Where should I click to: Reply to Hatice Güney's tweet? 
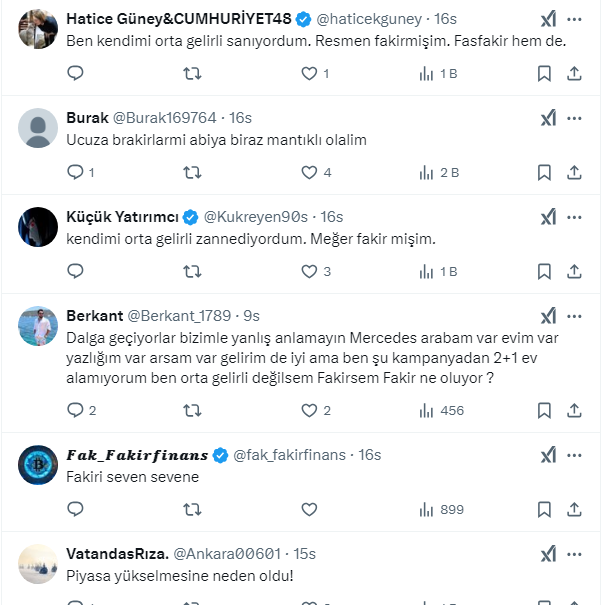pyautogui.click(x=75, y=73)
